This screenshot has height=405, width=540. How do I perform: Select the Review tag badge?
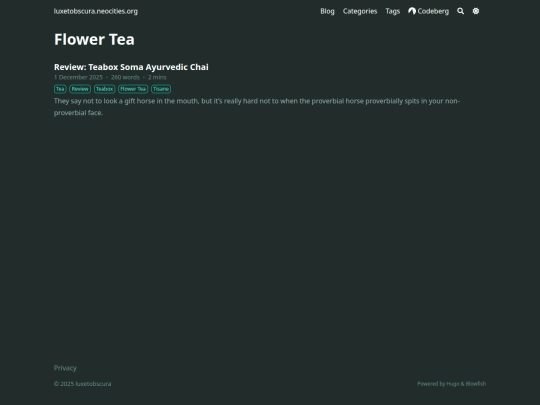tap(80, 89)
